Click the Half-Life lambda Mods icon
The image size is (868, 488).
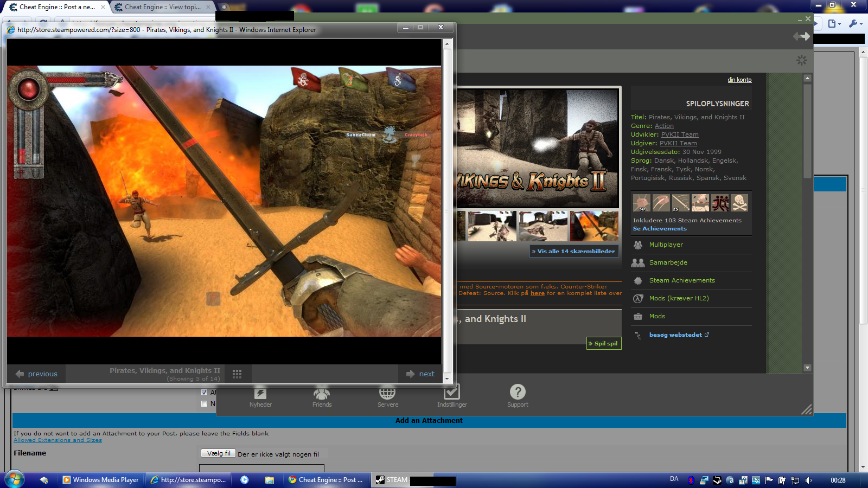click(x=638, y=298)
